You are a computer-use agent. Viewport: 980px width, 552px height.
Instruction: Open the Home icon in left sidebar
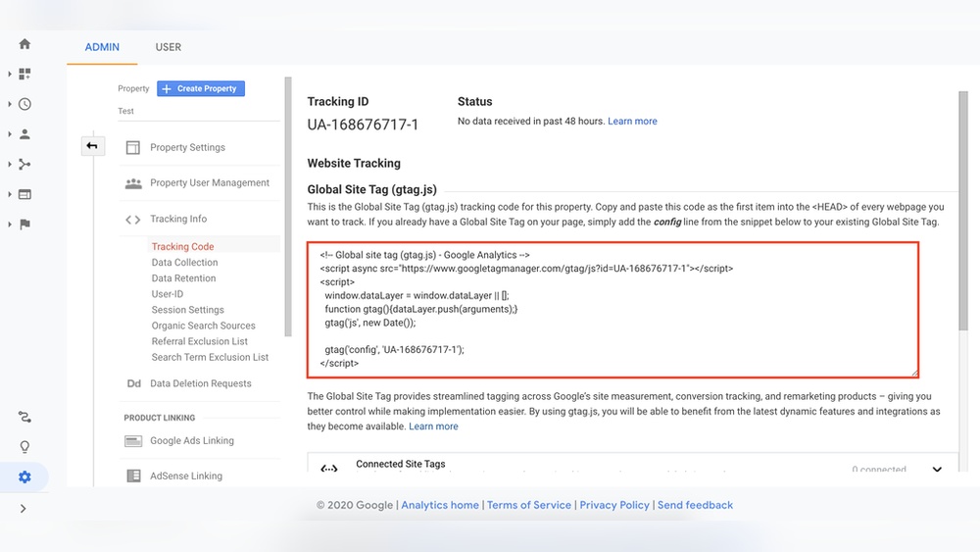pos(24,44)
